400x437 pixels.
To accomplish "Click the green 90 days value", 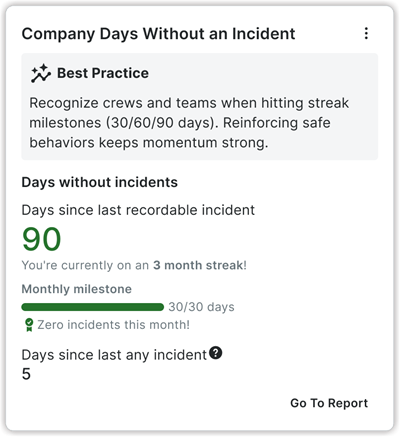I will pyautogui.click(x=42, y=239).
